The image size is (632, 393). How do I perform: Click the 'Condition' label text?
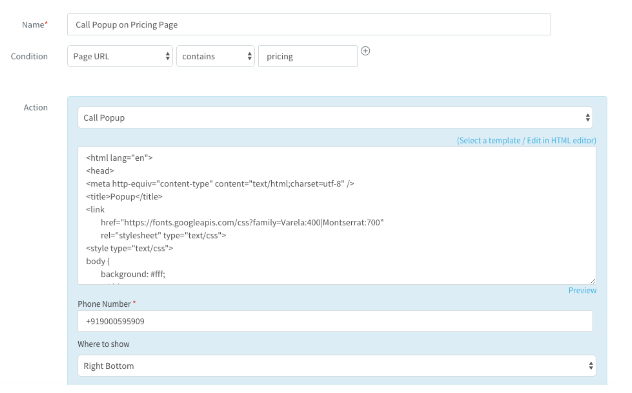pos(29,56)
